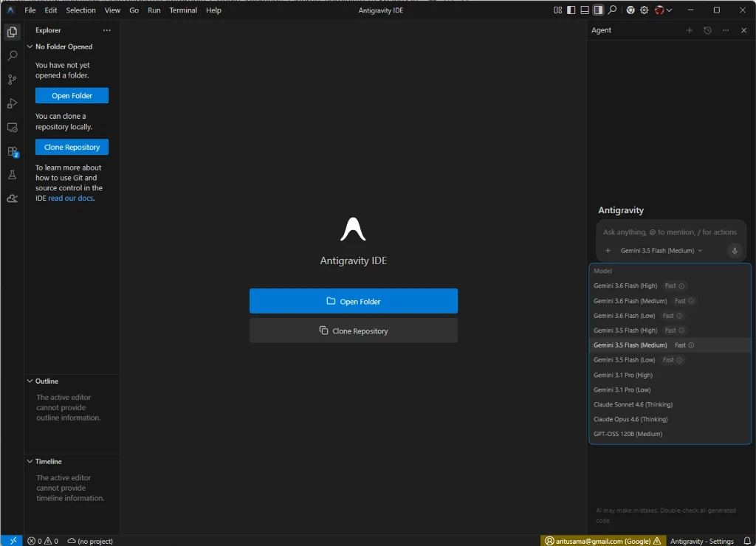Open the Search view in the activity bar

[12, 55]
